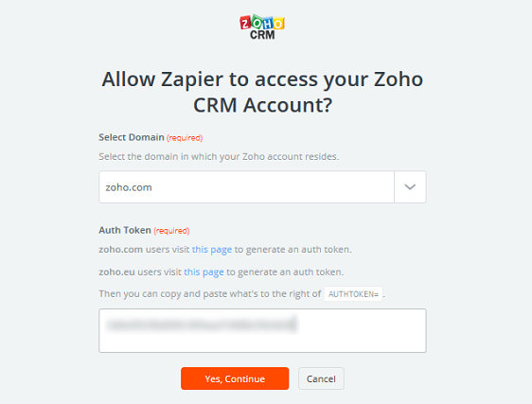The image size is (532, 404).
Task: Expand the domain dropdown chevron arrow
Action: point(410,187)
